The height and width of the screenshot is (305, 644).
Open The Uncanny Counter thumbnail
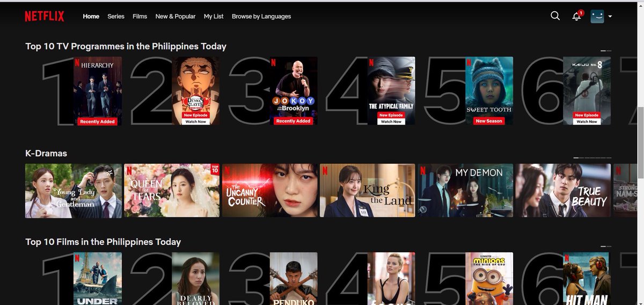point(270,191)
